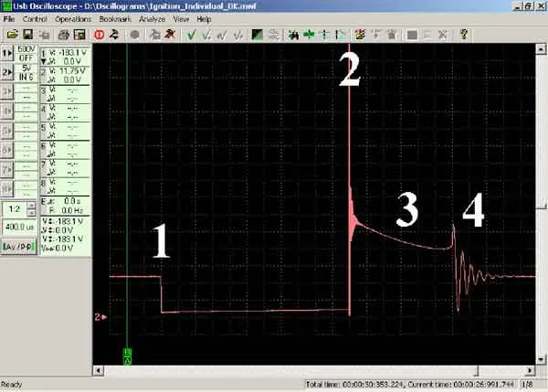Print the waveform using the printer icon
The width and height of the screenshot is (548, 392).
[64, 35]
